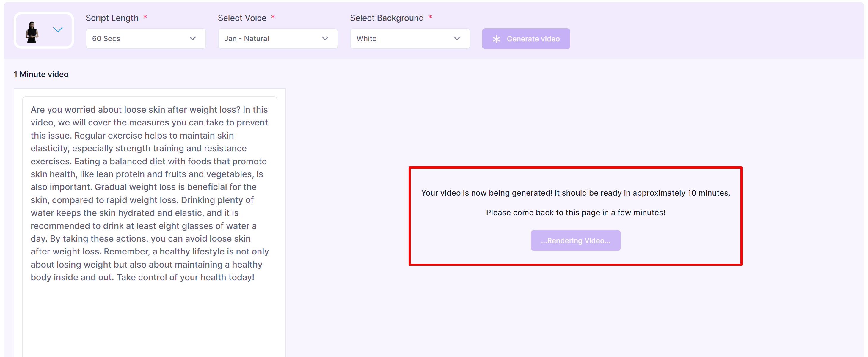The height and width of the screenshot is (357, 868).
Task: Click the Generate video button
Action: coord(526,39)
